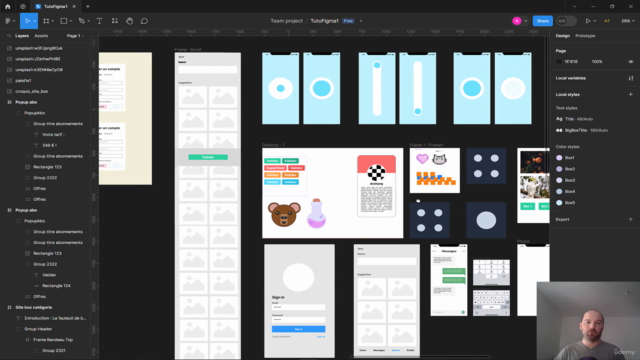Select the Frame tool
The height and width of the screenshot is (360, 640).
(46, 21)
